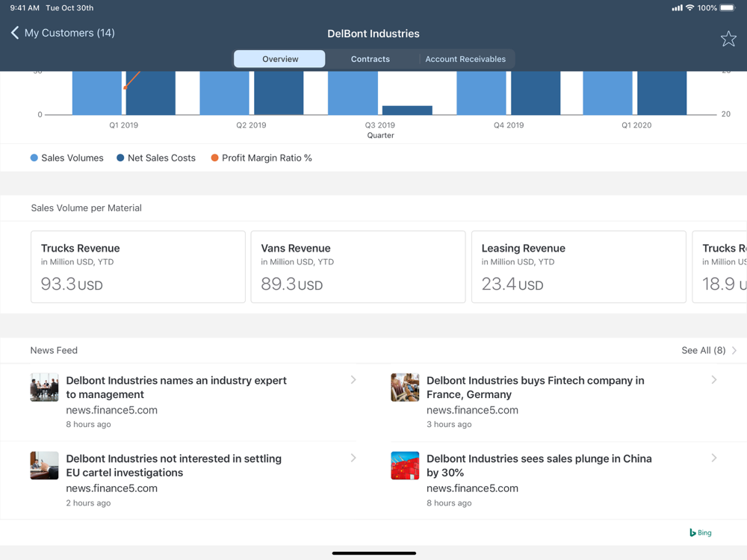Viewport: 747px width, 560px height.
Task: Open the Vans Revenue 89.3 USD card
Action: [x=359, y=267]
